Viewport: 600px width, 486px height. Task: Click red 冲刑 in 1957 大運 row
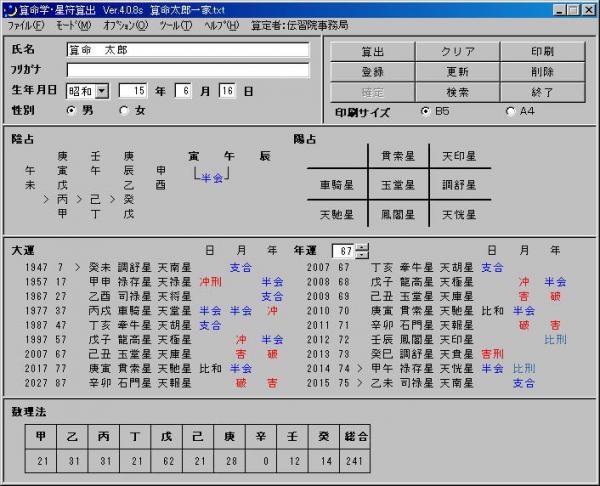click(210, 282)
